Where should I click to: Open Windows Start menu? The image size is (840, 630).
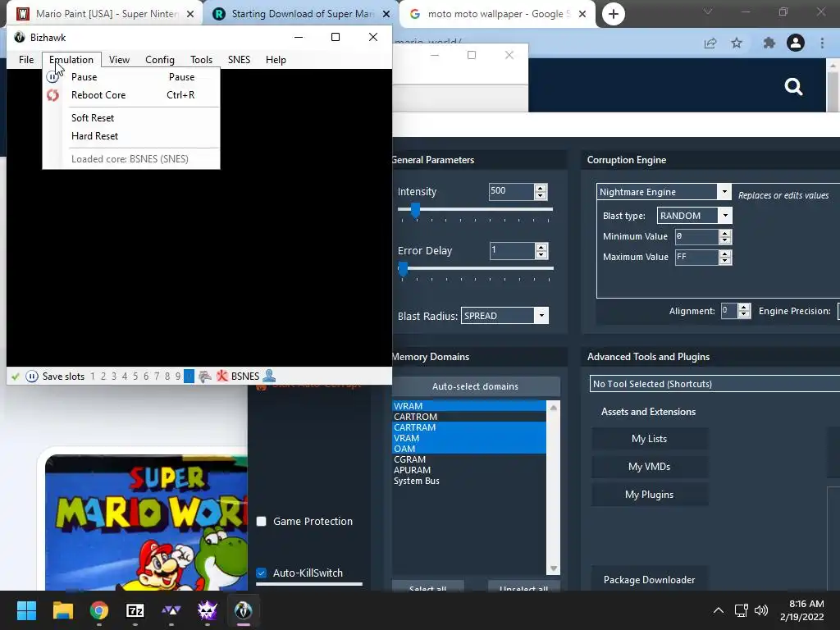[x=26, y=610]
